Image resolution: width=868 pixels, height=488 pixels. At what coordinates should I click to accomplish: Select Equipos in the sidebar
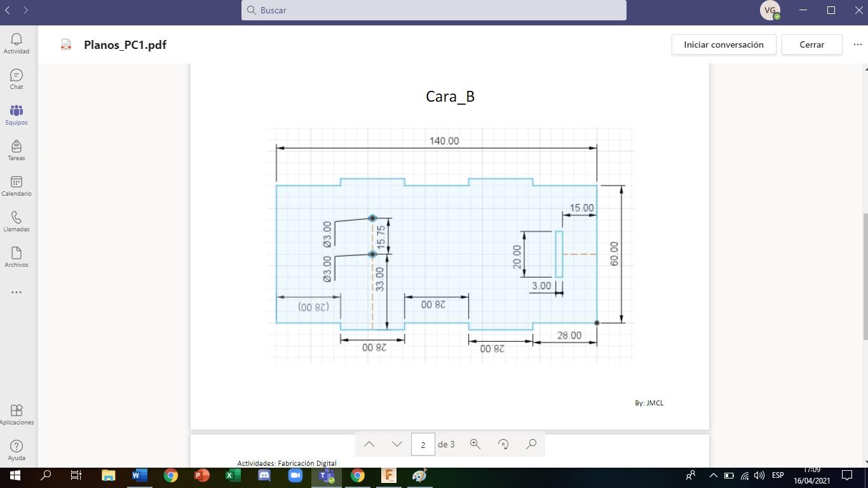pyautogui.click(x=17, y=114)
